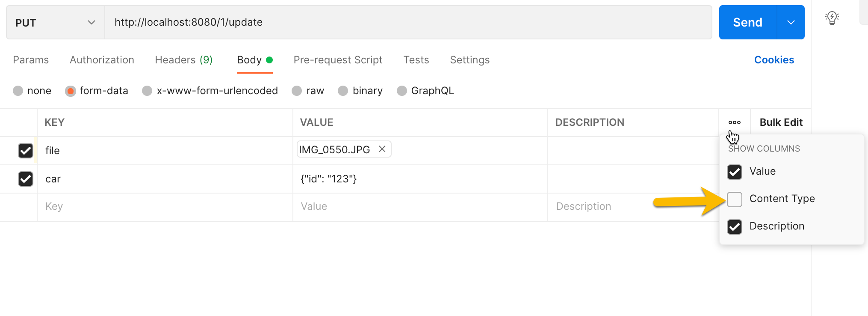
Task: Switch to the Headers tab
Action: tap(183, 60)
